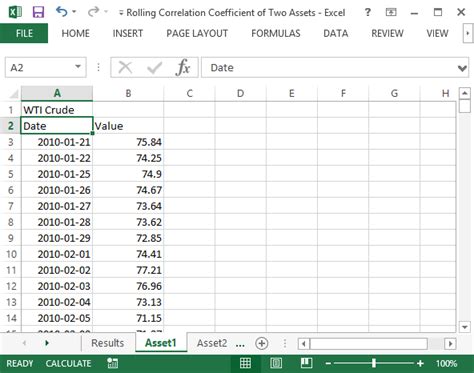Select cell with date 2010-02-01
474x373 pixels.
click(x=57, y=254)
